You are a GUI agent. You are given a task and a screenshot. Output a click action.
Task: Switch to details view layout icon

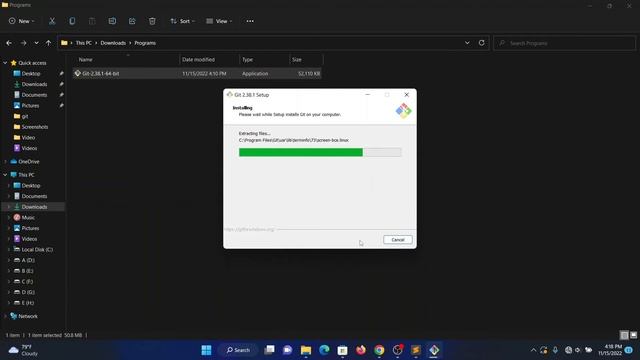pos(624,335)
